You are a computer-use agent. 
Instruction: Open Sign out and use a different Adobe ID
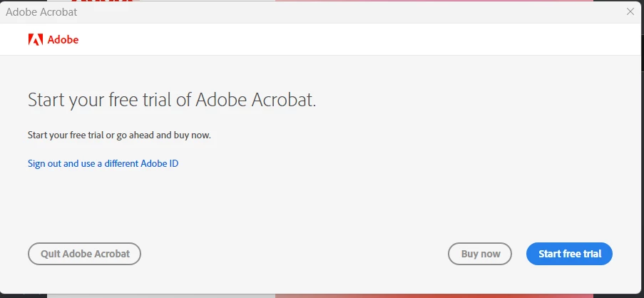coord(103,163)
